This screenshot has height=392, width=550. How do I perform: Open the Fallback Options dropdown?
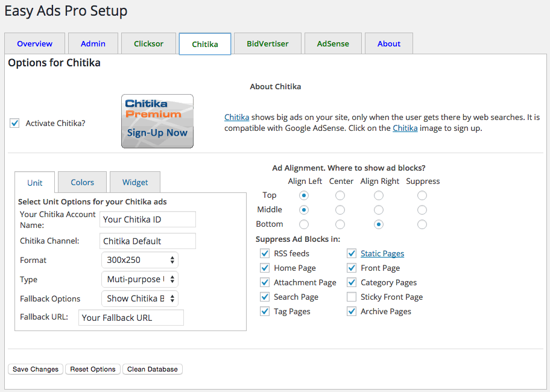(140, 299)
